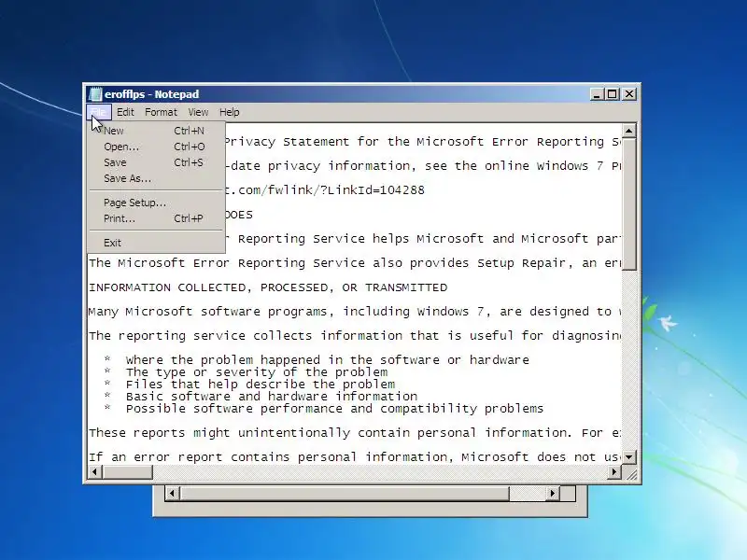Select Save As... in File menu
The height and width of the screenshot is (560, 747).
coord(156,178)
